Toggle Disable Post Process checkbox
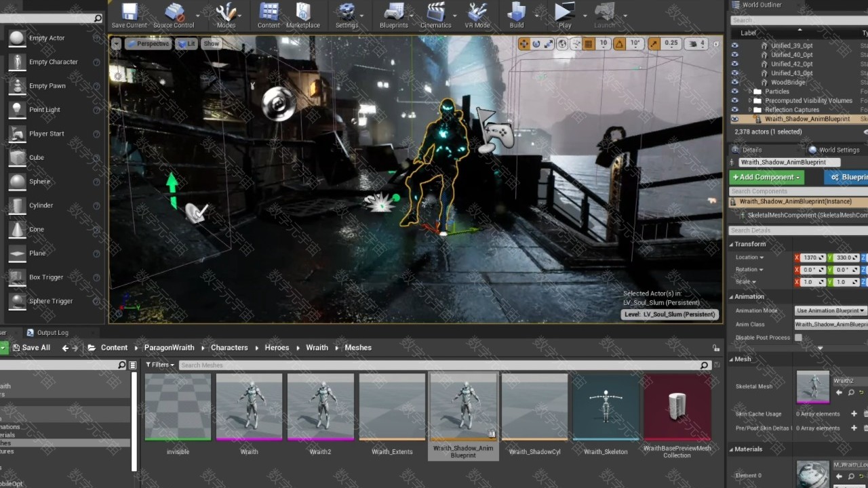The height and width of the screenshot is (488, 868). coord(798,338)
